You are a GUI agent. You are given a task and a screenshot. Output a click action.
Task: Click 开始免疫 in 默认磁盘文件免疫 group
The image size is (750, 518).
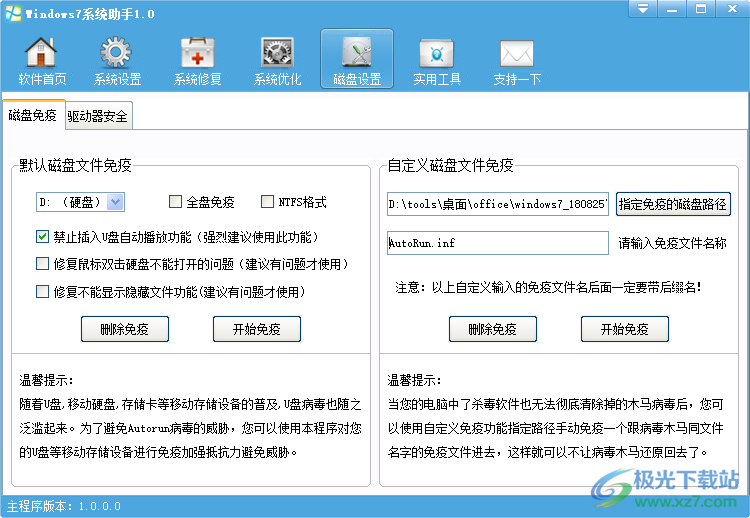click(257, 329)
